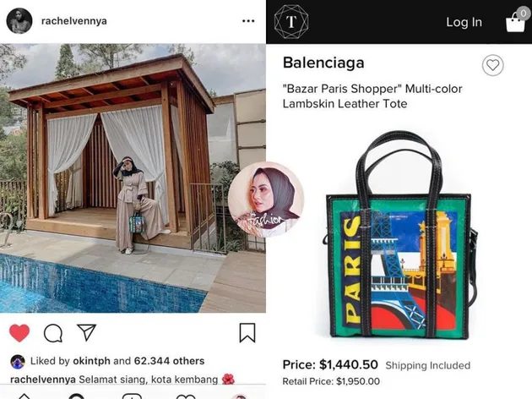Click the T diamond store logo
The width and height of the screenshot is (532, 399).
291,22
